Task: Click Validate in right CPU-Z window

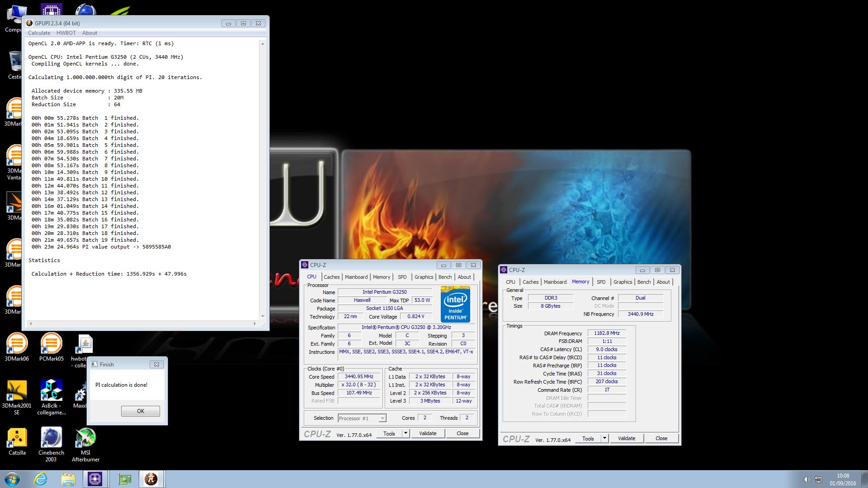Action: coord(627,438)
